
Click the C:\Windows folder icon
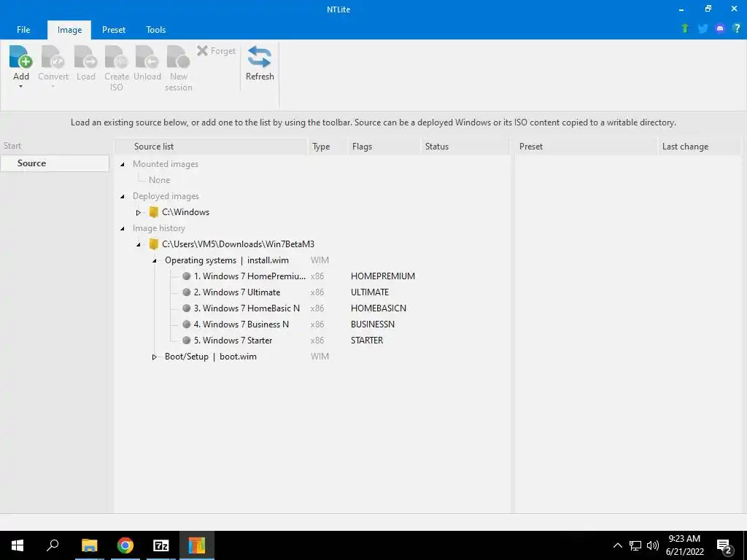point(153,212)
